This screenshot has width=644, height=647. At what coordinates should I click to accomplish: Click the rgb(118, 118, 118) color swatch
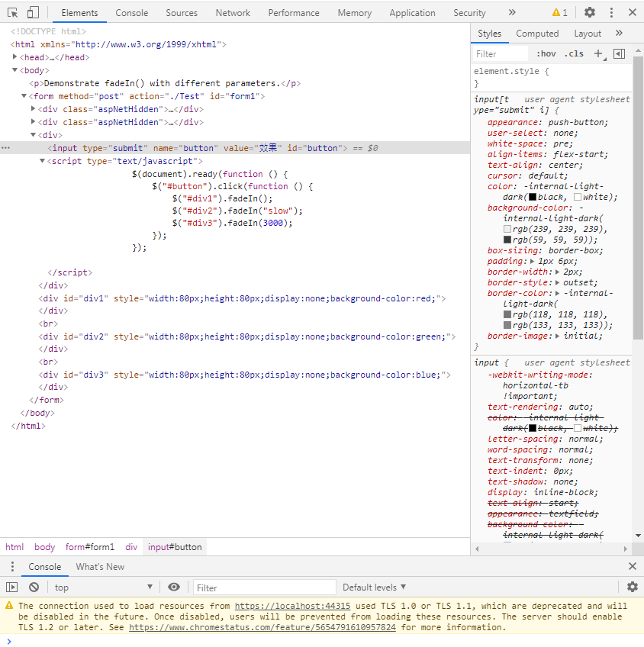click(507, 314)
